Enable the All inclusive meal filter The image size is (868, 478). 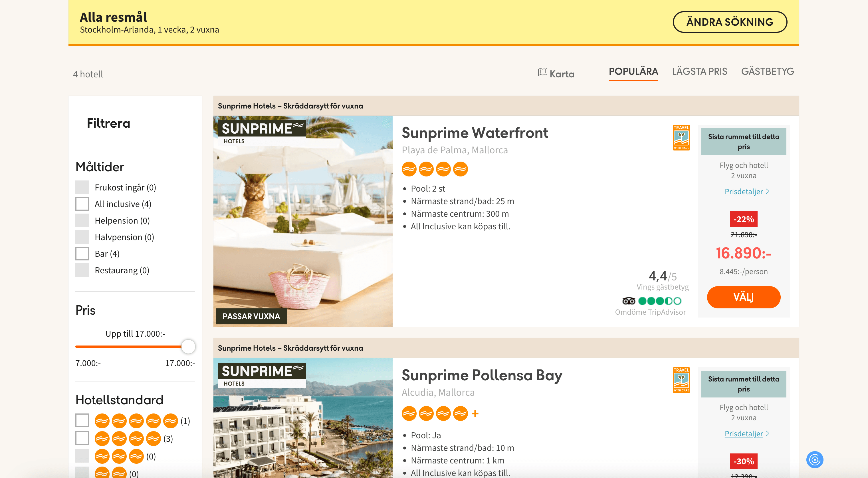82,204
